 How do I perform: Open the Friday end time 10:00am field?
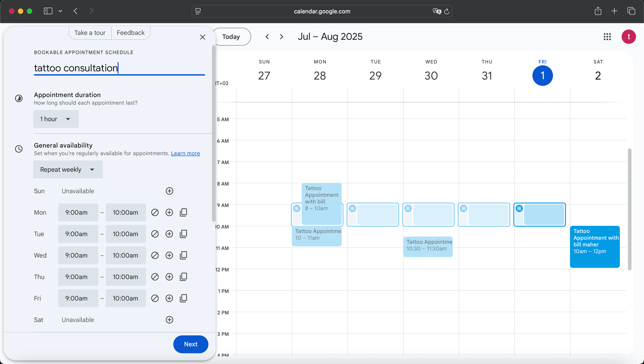[x=125, y=298]
